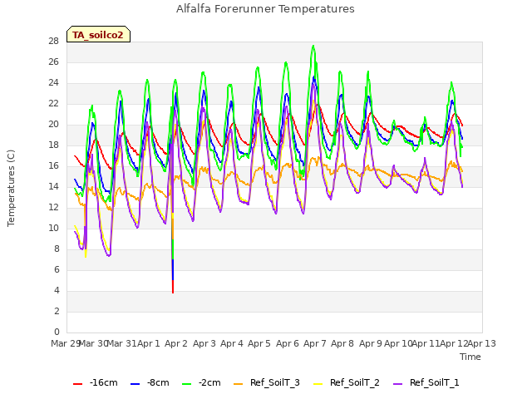Click the Apr 2 x-axis tick label
532x399 pixels.
click(176, 343)
